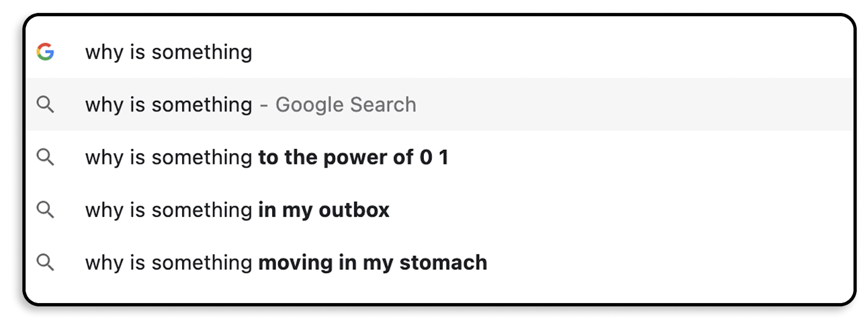Screen dimensions: 868x321
Task: Click the bold text 'in my outbox'
Action: 323,210
